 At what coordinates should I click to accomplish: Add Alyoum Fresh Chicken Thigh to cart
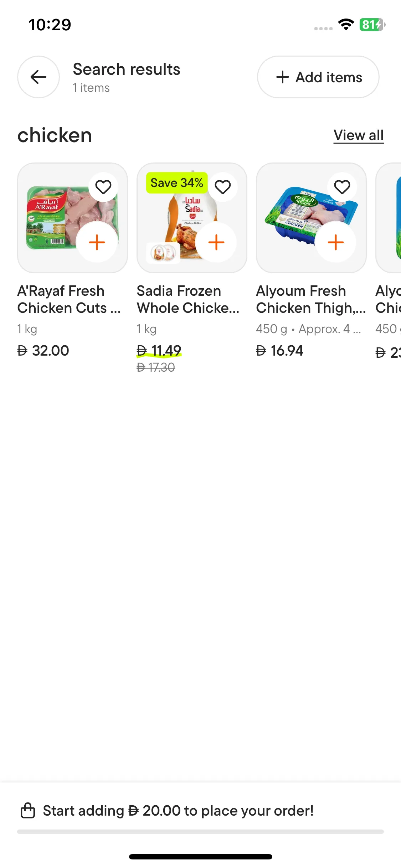pos(335,243)
